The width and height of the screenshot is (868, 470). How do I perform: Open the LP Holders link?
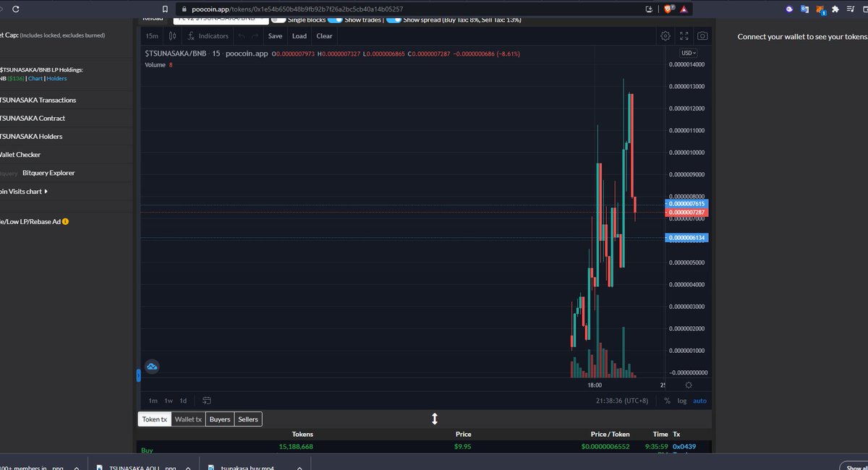tap(57, 78)
